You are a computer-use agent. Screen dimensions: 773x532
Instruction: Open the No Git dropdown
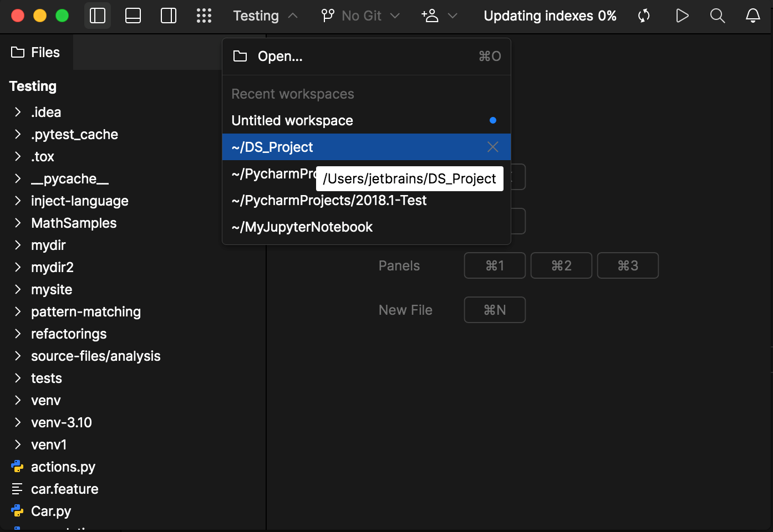pos(359,16)
